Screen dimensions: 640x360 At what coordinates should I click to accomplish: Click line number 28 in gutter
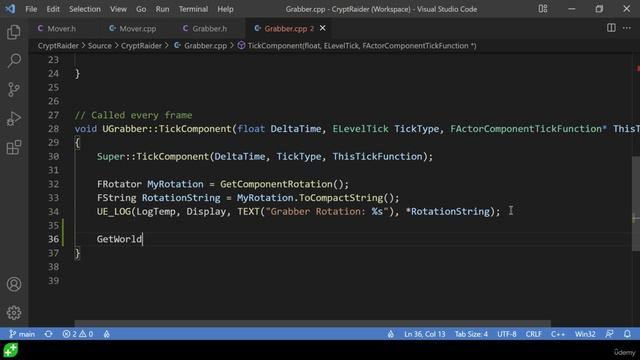(x=53, y=129)
